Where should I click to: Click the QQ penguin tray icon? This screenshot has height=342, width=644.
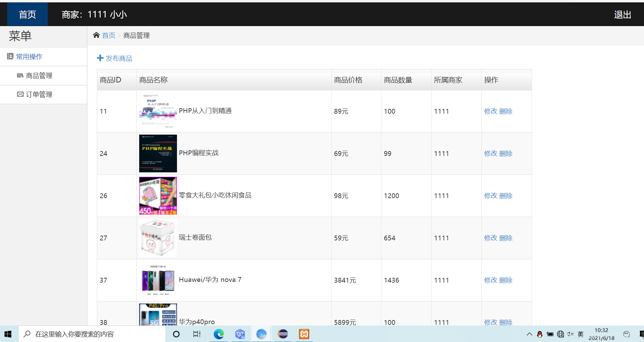coord(540,334)
